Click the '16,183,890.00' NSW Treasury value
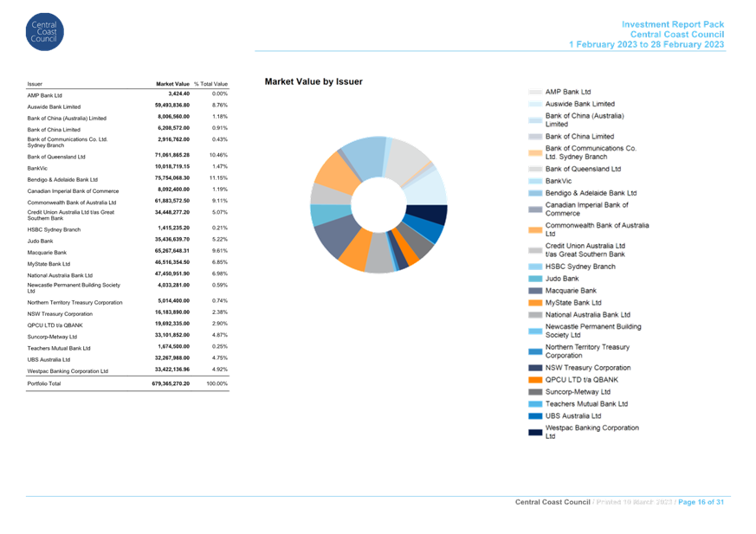 tap(172, 312)
